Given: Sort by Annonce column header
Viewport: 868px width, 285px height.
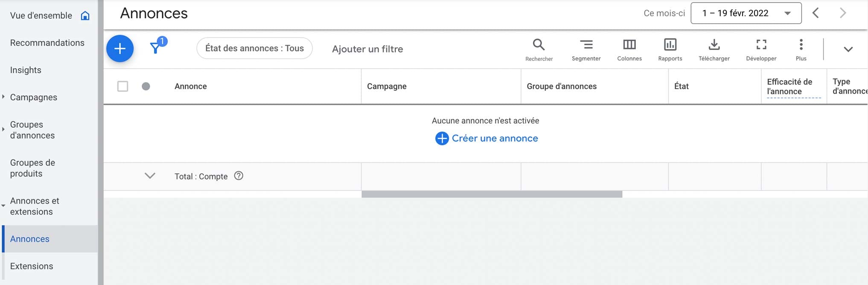Looking at the screenshot, I should 191,86.
